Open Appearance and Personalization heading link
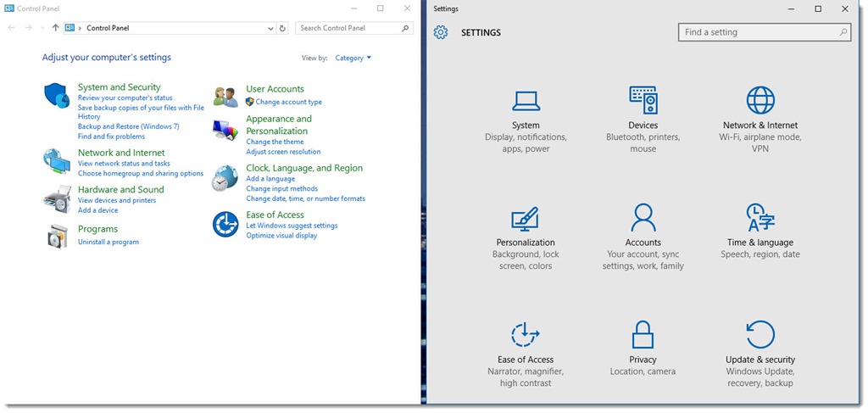Viewport: 868px width, 413px height. point(279,126)
